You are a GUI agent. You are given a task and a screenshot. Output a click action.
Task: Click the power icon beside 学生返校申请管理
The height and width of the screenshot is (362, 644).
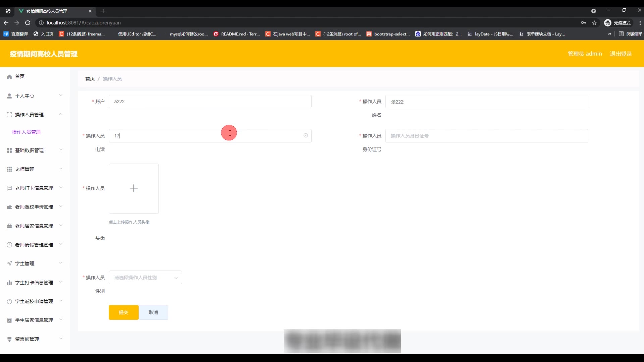click(x=9, y=302)
